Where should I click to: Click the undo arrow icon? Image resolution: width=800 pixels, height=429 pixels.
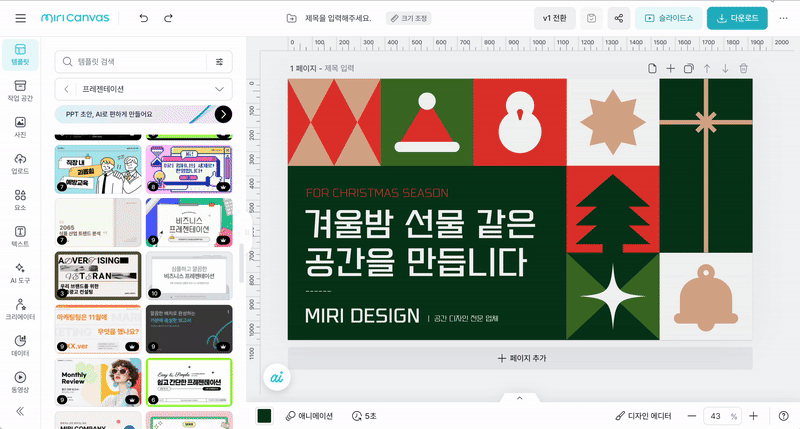144,18
